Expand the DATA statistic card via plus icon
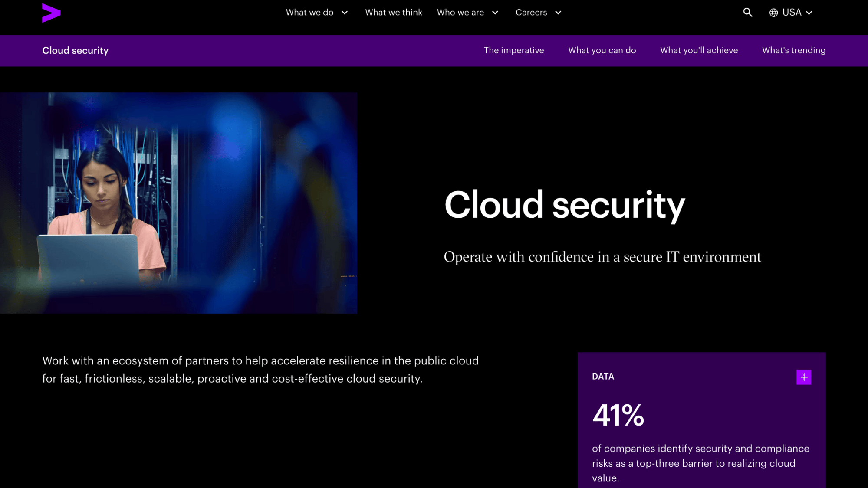868x488 pixels. 804,377
